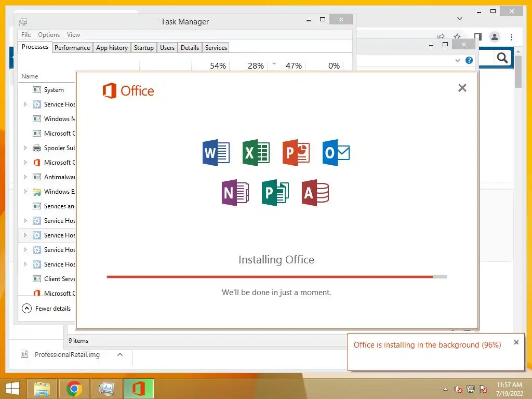
Task: Open the Explorer window help icon
Action: pyautogui.click(x=469, y=60)
